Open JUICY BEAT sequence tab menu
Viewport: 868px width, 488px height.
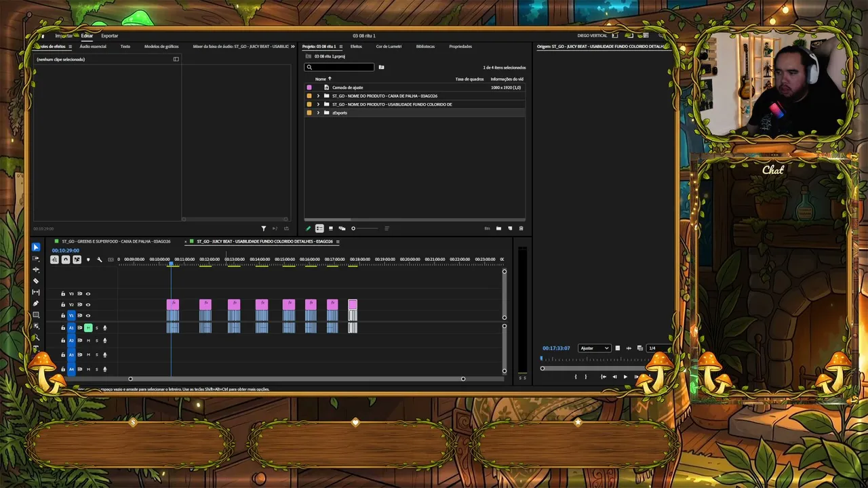click(338, 241)
